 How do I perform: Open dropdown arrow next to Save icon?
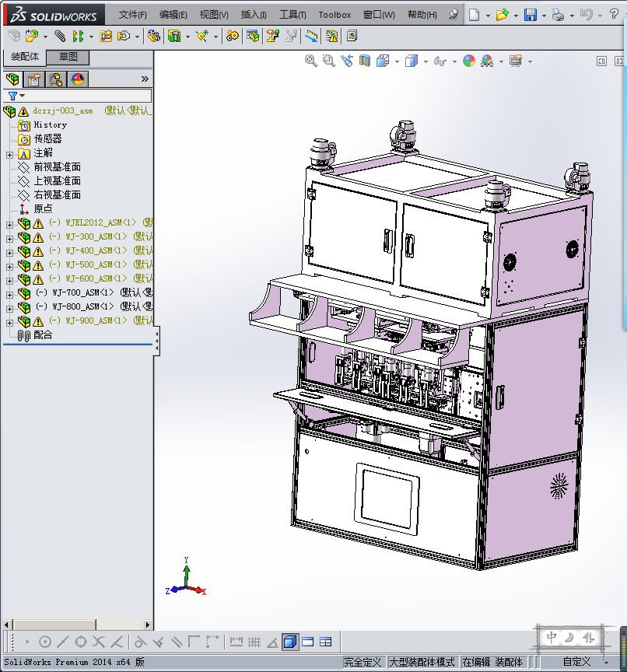point(544,16)
